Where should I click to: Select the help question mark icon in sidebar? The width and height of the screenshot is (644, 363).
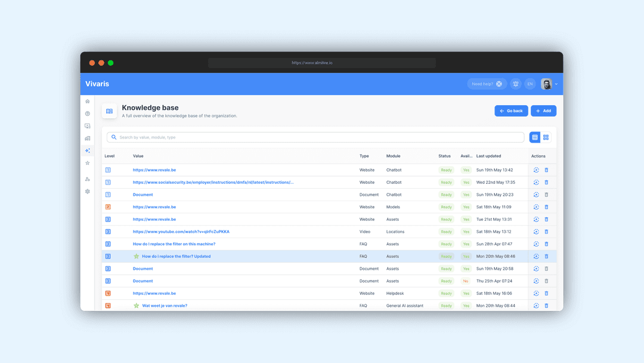[x=87, y=113]
